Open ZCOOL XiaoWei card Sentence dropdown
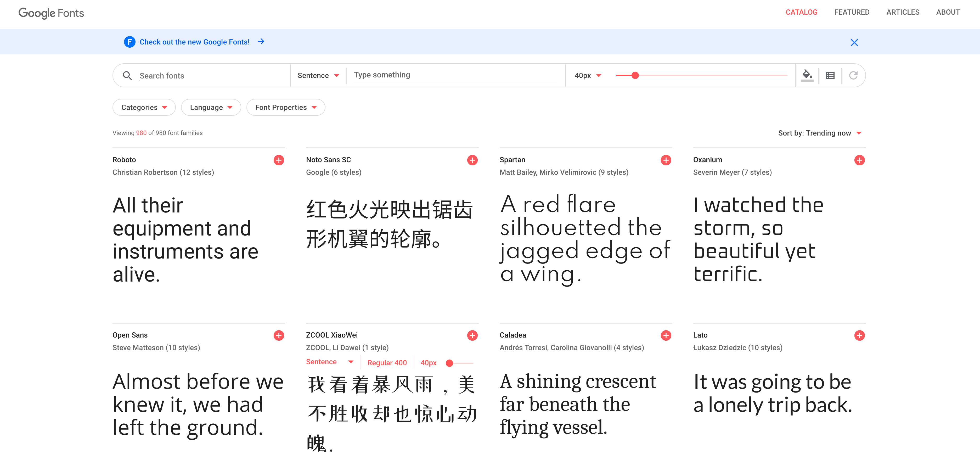This screenshot has height=471, width=980. click(x=330, y=362)
